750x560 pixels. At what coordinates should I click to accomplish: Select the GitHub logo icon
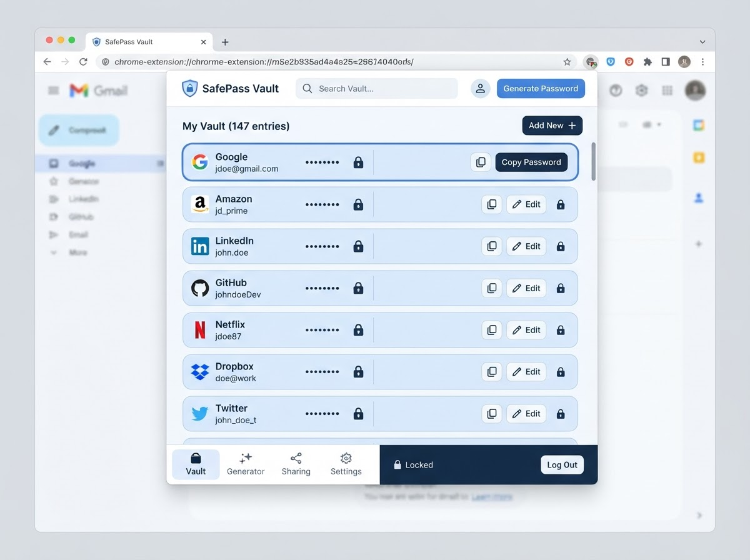(x=199, y=288)
